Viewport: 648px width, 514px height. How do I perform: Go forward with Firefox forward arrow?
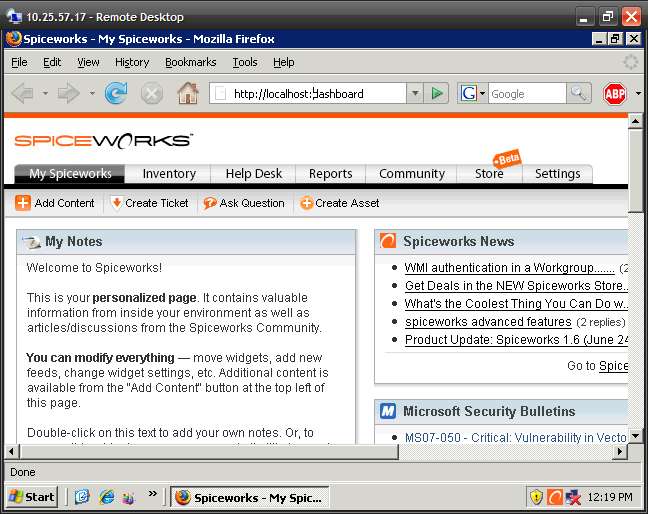tap(69, 93)
